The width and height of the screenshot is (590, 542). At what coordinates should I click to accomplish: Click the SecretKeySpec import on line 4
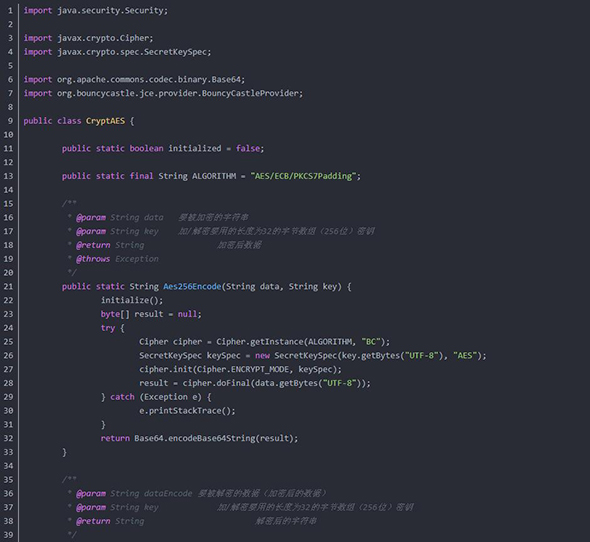click(117, 52)
